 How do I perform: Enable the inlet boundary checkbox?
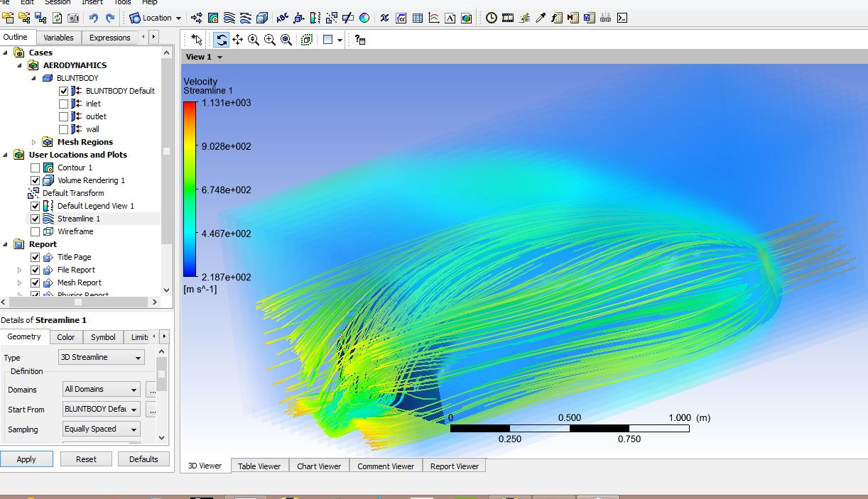click(x=64, y=104)
